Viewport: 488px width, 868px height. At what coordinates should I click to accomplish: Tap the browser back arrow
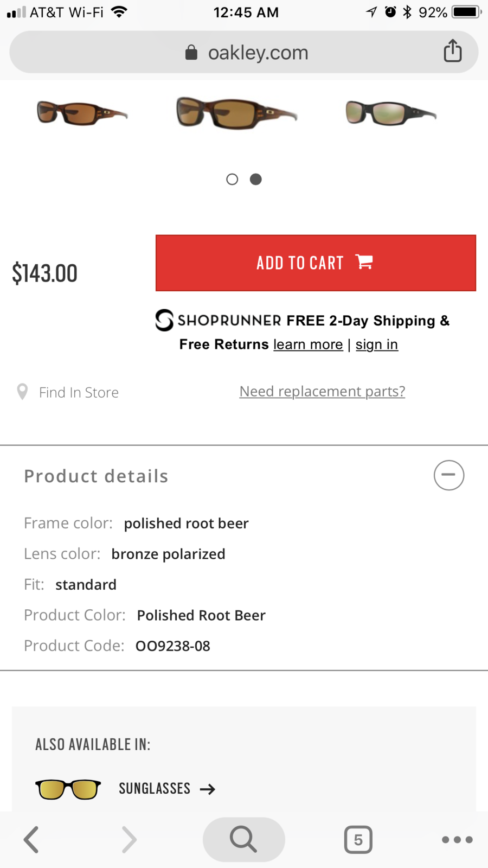tap(31, 840)
